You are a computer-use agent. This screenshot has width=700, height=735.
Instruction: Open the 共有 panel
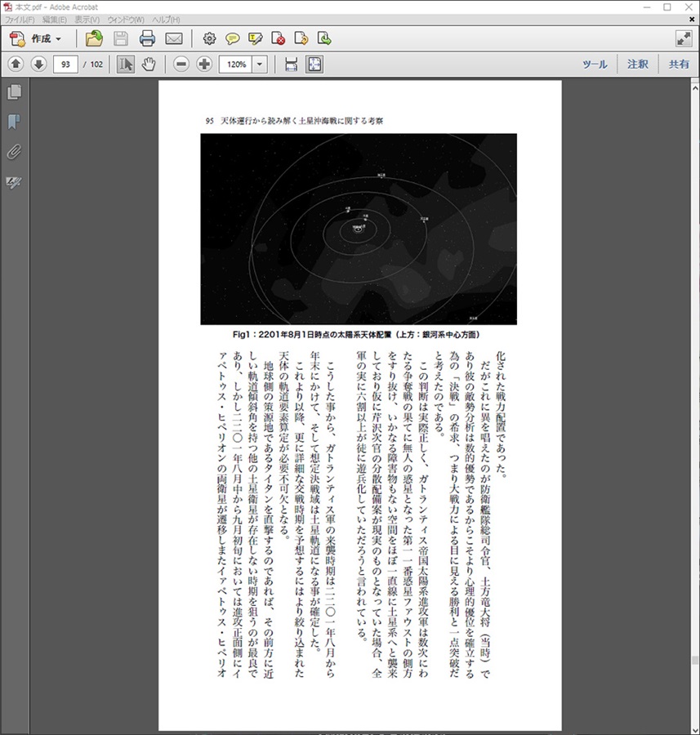coord(679,65)
